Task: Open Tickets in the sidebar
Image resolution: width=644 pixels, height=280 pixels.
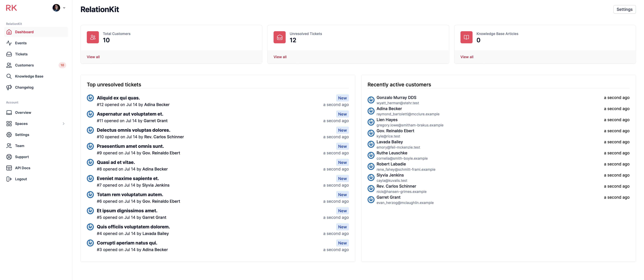Action: pyautogui.click(x=21, y=54)
